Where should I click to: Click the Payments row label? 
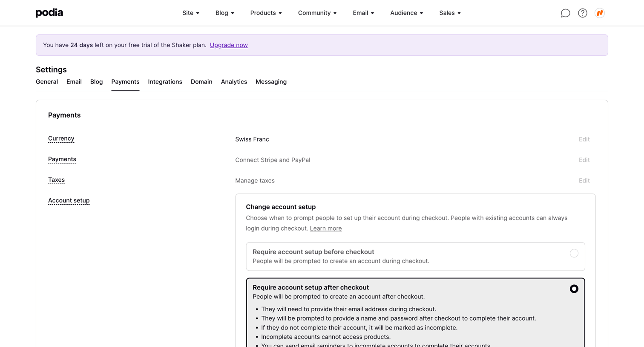pos(62,159)
